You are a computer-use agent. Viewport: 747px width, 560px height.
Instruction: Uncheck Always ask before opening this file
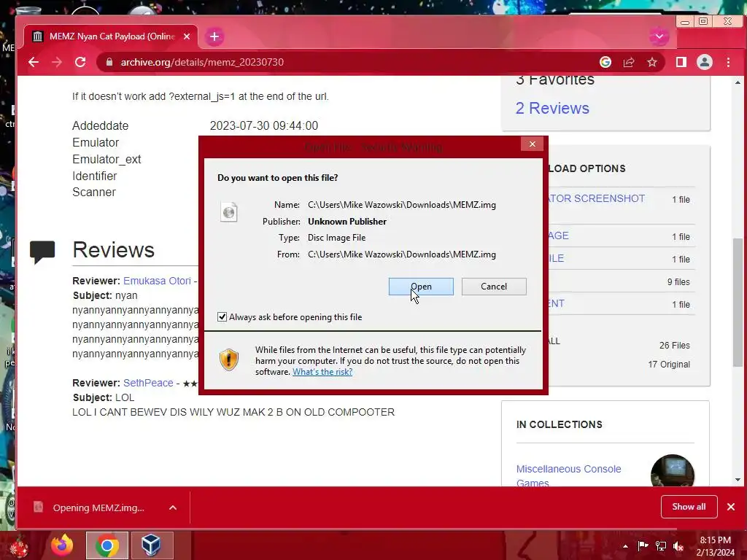tap(222, 317)
